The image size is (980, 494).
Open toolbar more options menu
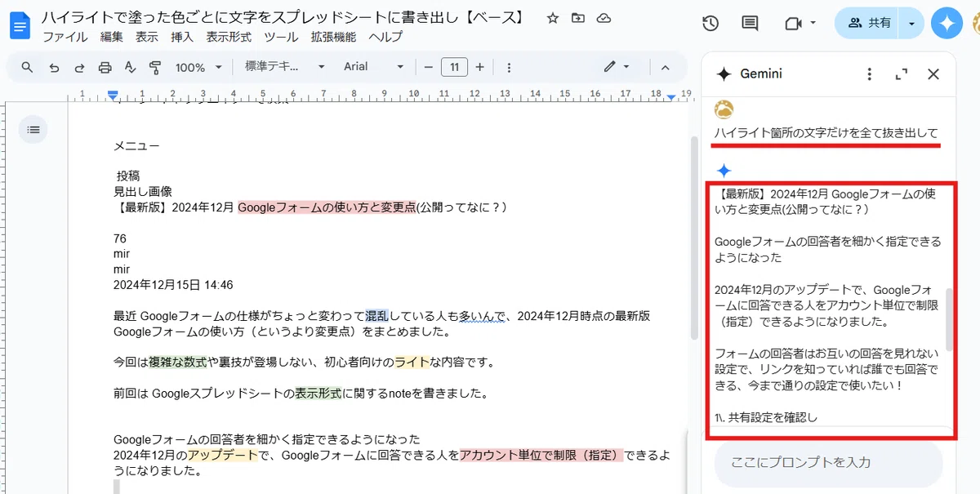click(509, 67)
